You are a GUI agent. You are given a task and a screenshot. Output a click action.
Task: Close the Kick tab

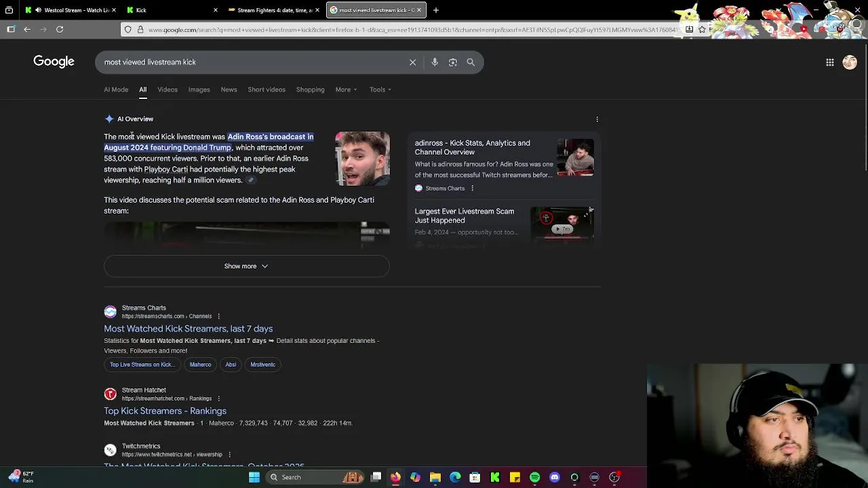click(x=216, y=10)
